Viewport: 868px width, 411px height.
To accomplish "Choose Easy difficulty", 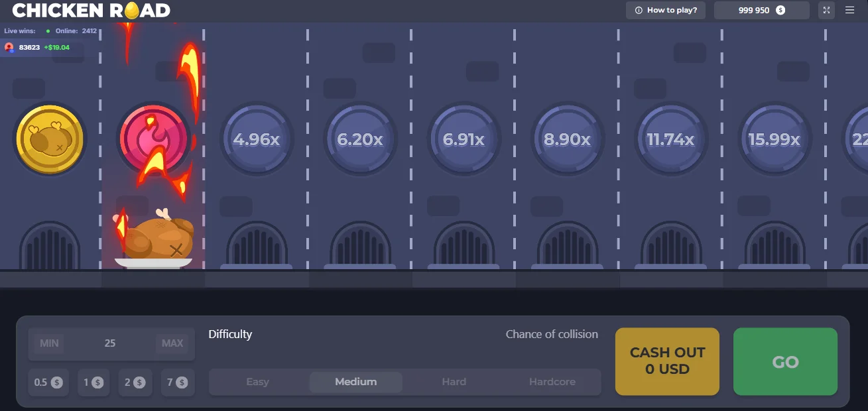I will pyautogui.click(x=257, y=382).
